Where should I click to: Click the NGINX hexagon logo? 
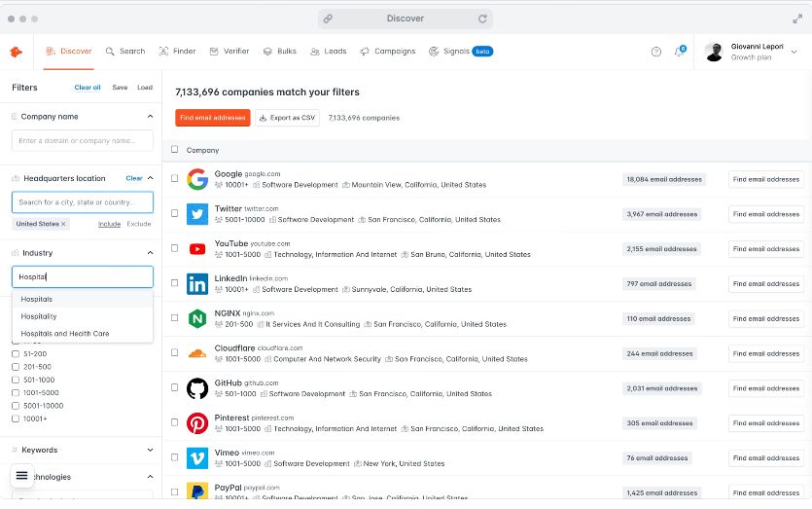point(197,319)
